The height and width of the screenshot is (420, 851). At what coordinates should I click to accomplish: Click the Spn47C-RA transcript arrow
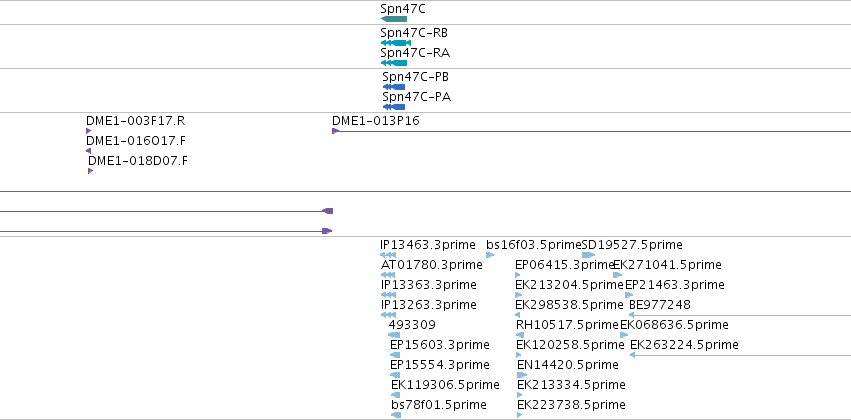point(393,63)
